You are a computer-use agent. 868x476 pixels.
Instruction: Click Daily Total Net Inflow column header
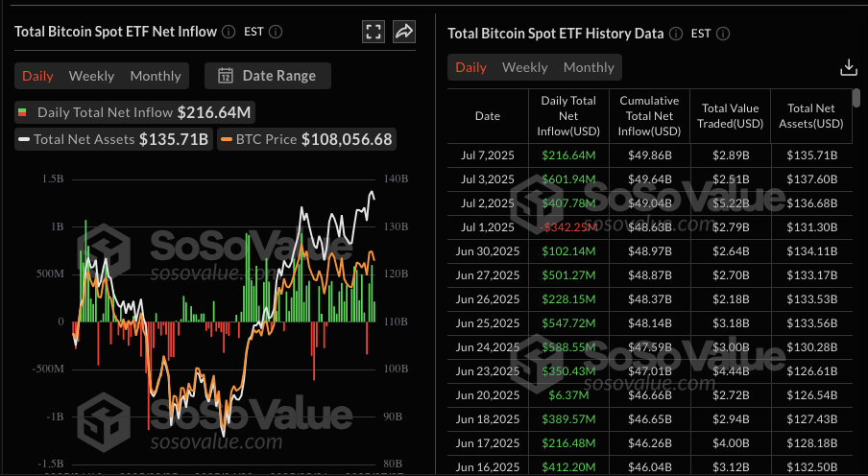click(x=568, y=116)
